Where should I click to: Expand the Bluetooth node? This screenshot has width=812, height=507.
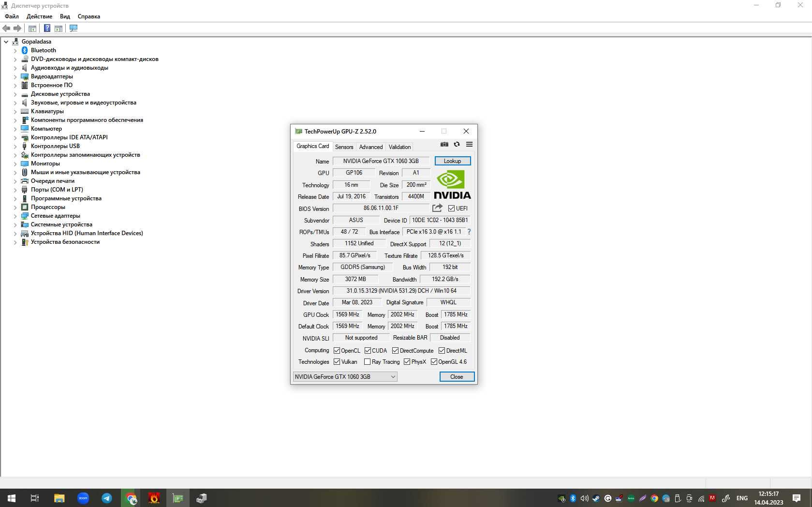15,50
